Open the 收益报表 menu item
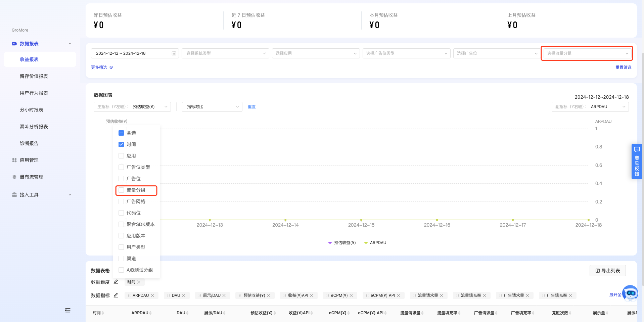The image size is (644, 322). (x=40, y=59)
